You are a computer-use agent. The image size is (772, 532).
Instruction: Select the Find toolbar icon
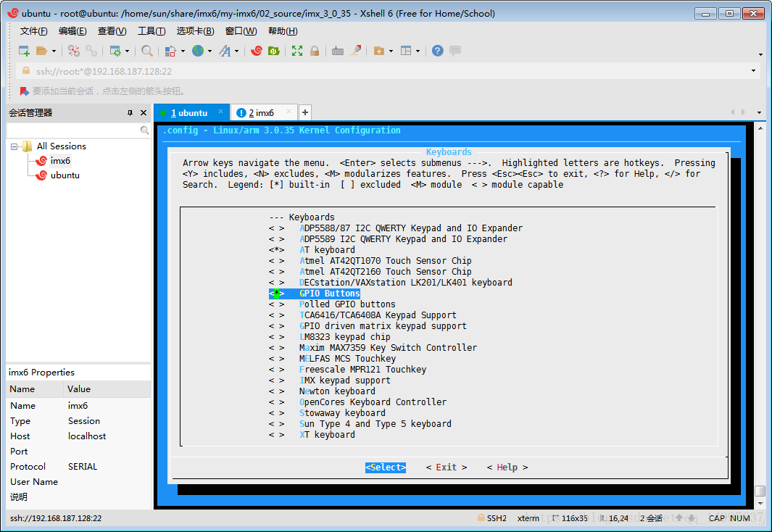click(147, 51)
